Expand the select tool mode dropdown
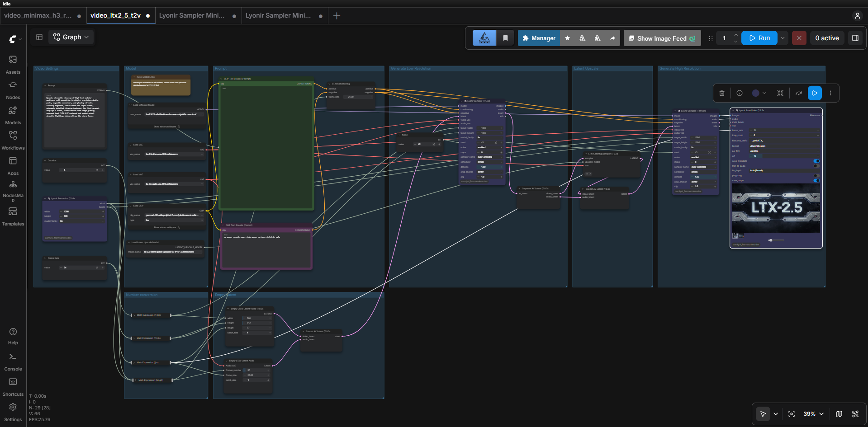868x427 pixels. [x=776, y=414]
